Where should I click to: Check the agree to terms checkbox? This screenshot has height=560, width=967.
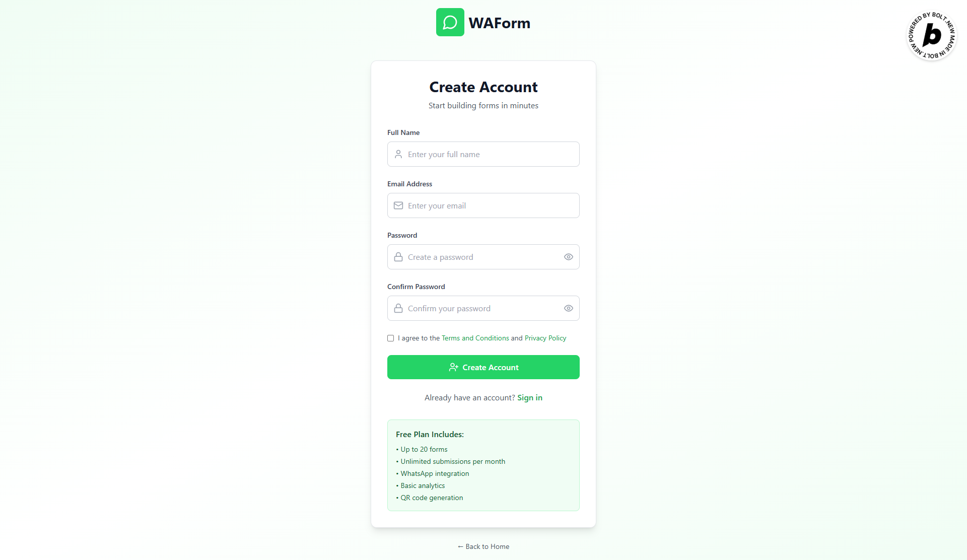tap(390, 338)
